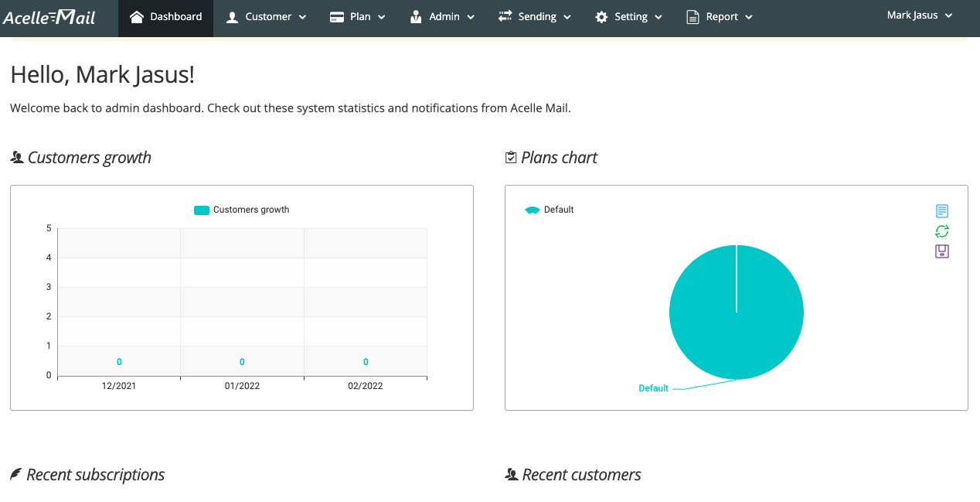Viewport: 980px width, 502px height.
Task: Expand the Customer dropdown menu
Action: [266, 17]
